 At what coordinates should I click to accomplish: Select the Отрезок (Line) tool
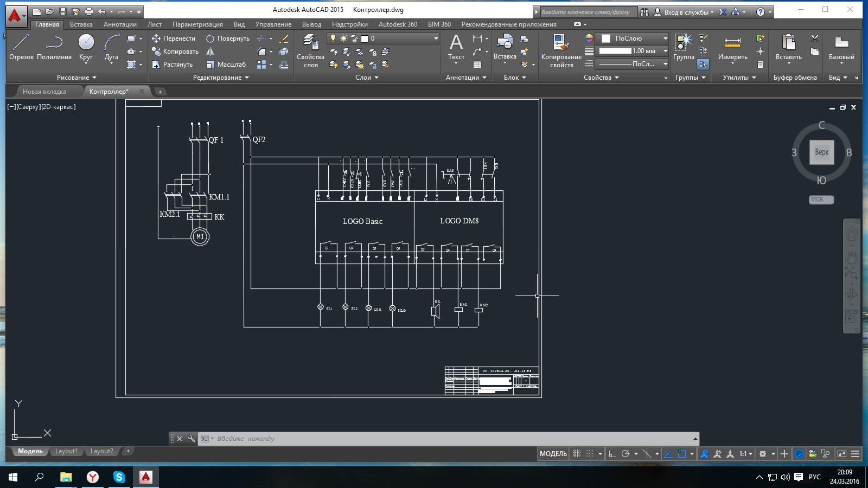(x=21, y=47)
